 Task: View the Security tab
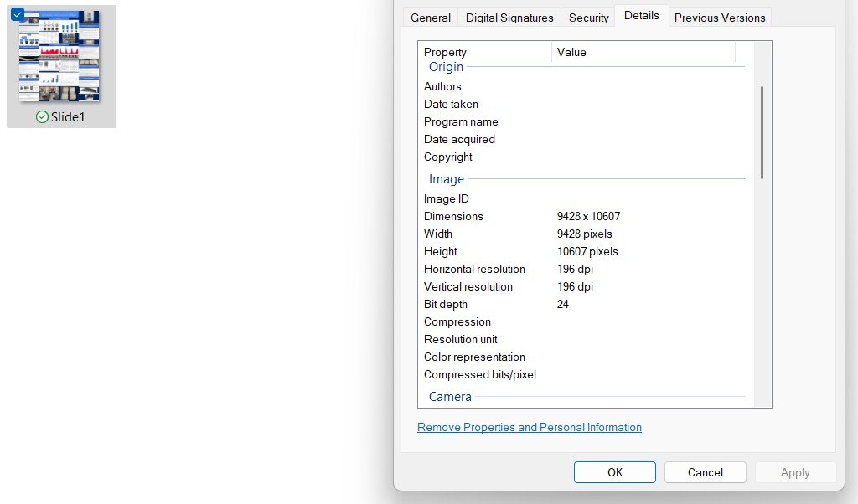pyautogui.click(x=588, y=17)
